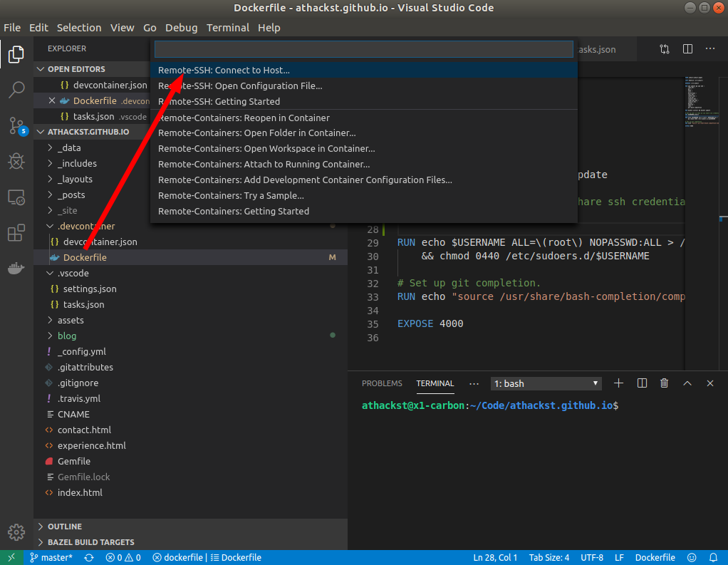Screen dimensions: 728x565
Task: Select Remote-Containers: Attach to Running Container
Action: tap(364, 165)
